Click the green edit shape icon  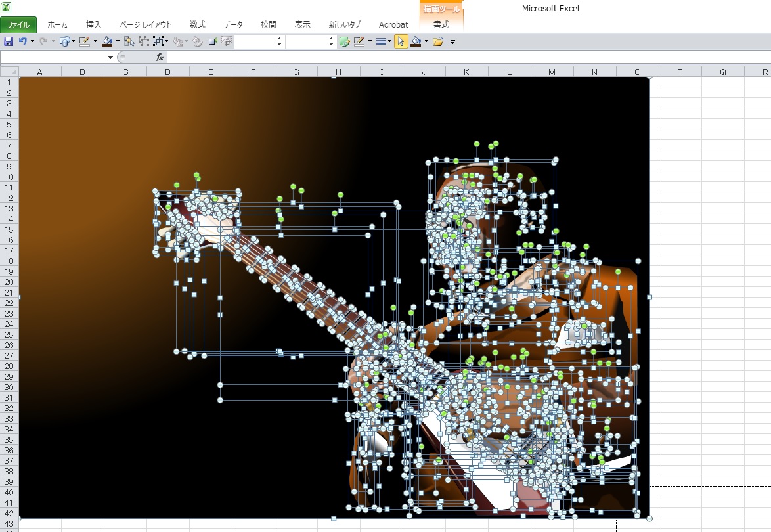click(344, 42)
